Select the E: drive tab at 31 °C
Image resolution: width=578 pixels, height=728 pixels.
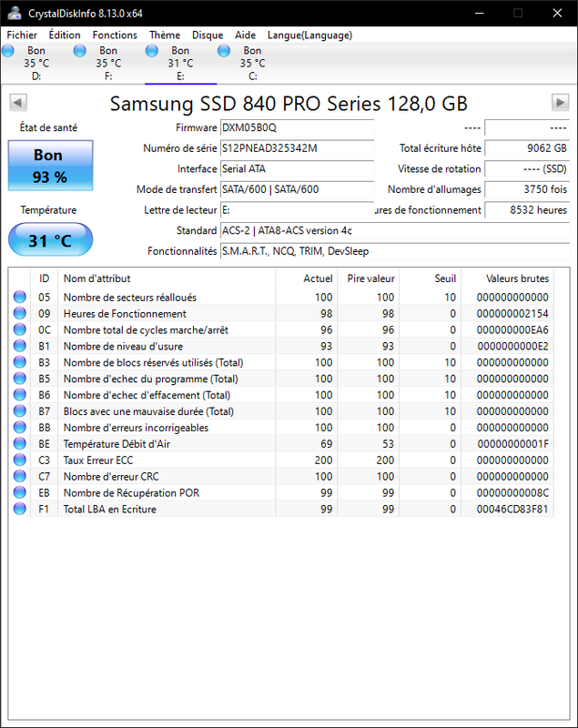tap(180, 63)
